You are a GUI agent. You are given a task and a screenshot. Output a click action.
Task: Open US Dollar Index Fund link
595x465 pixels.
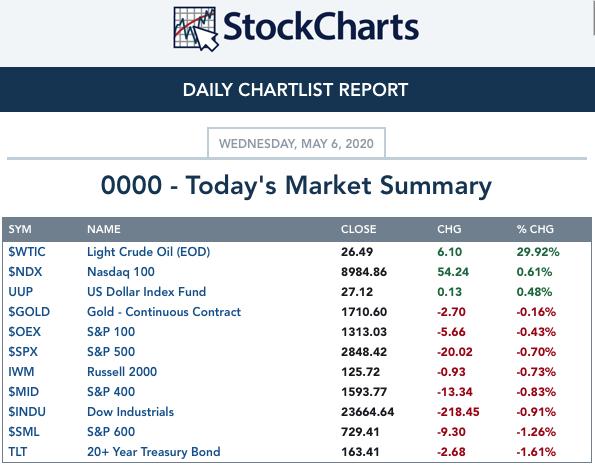coord(146,292)
